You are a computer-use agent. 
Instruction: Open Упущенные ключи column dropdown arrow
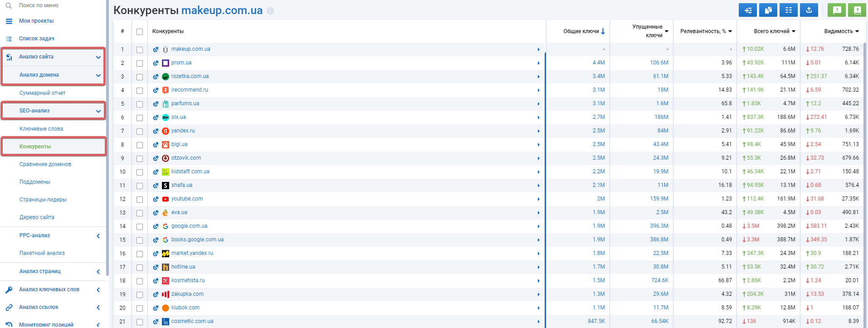(667, 31)
